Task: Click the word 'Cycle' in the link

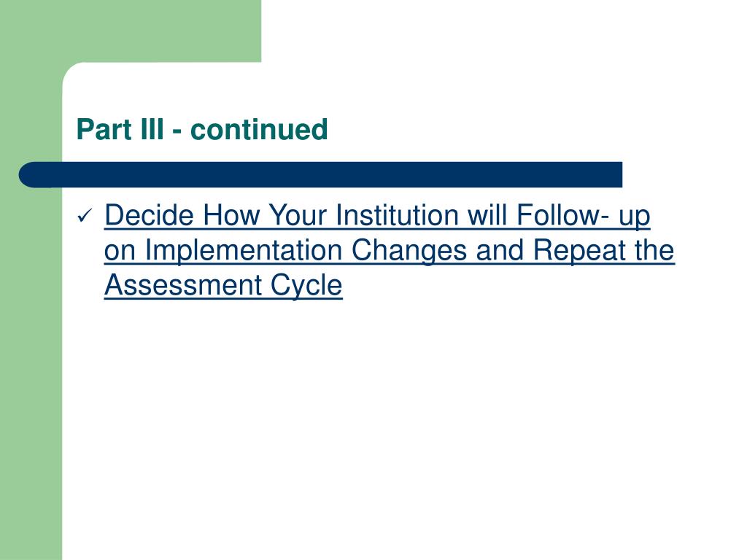Action: point(306,285)
